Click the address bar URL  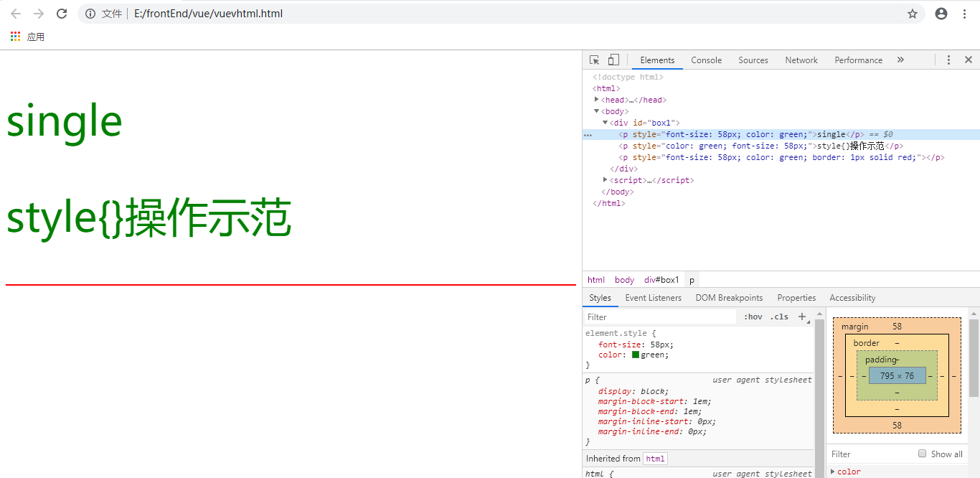coord(209,14)
